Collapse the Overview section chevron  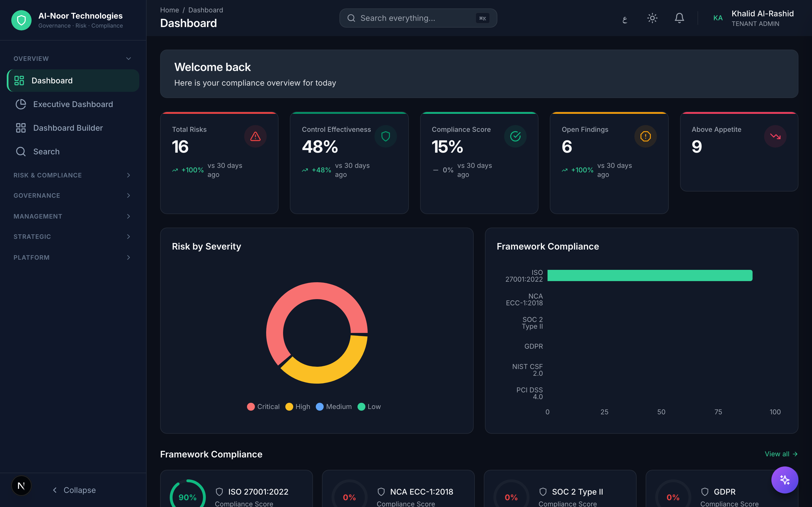click(128, 59)
